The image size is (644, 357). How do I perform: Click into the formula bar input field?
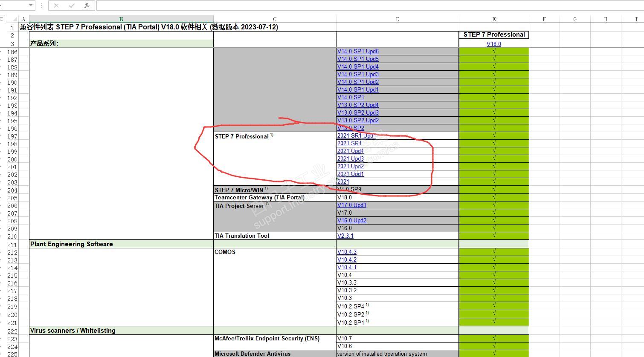click(x=370, y=6)
